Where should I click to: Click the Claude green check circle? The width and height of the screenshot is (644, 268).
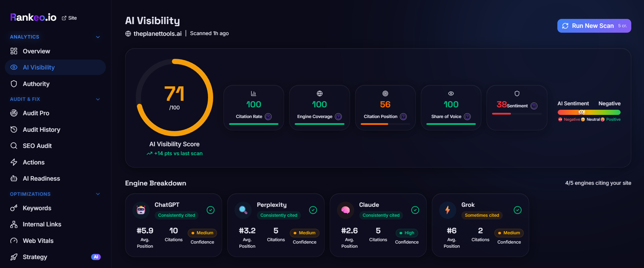tap(415, 210)
